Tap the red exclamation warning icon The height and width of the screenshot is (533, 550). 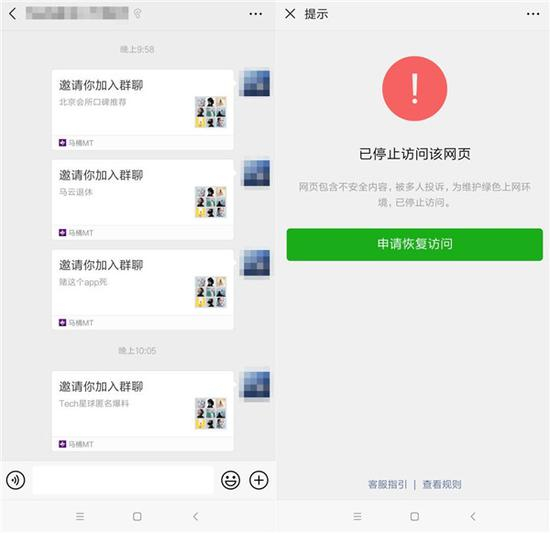point(415,89)
